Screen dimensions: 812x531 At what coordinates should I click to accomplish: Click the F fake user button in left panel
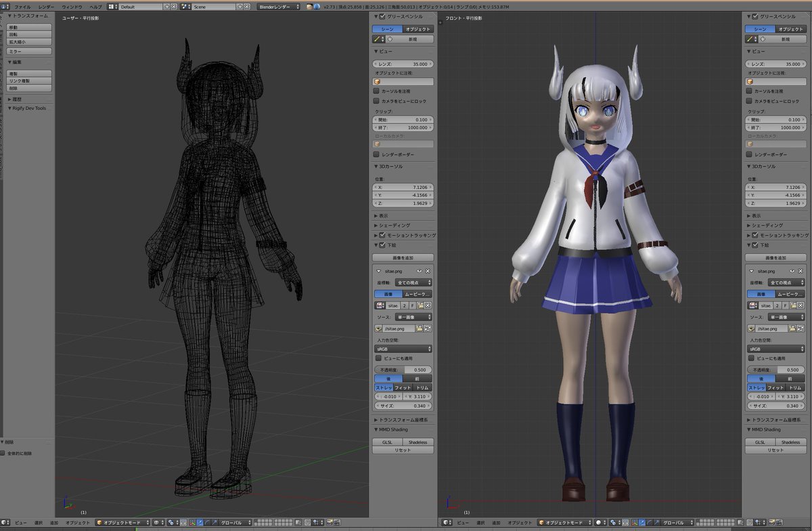pos(413,305)
